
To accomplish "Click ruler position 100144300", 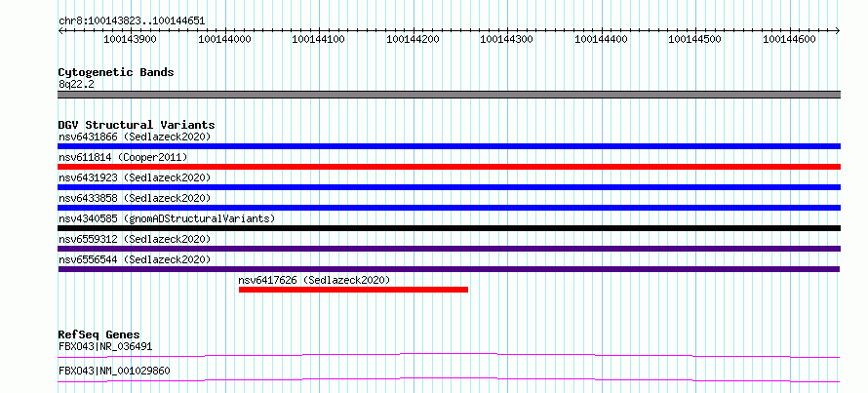I will click(x=507, y=39).
